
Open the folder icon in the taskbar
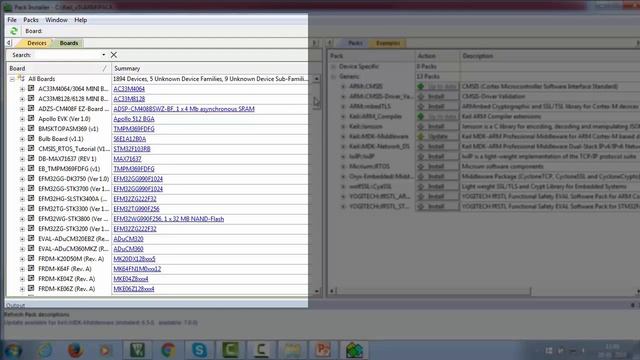point(292,350)
